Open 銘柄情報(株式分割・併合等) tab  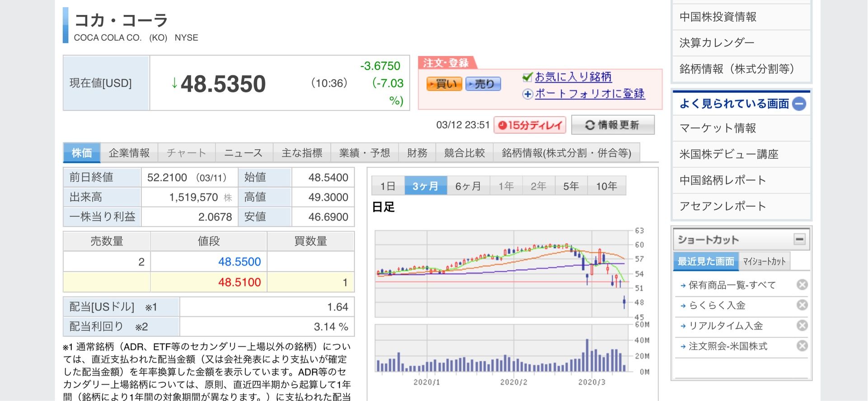[567, 153]
